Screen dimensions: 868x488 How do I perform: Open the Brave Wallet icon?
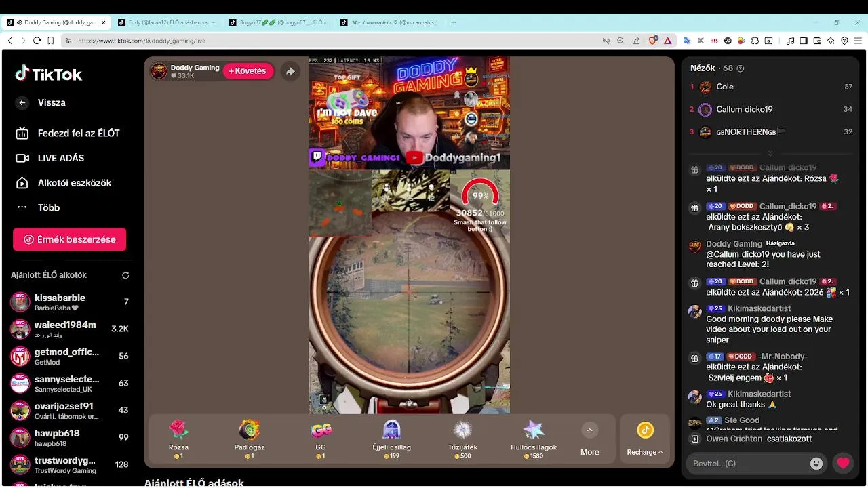[x=817, y=41]
